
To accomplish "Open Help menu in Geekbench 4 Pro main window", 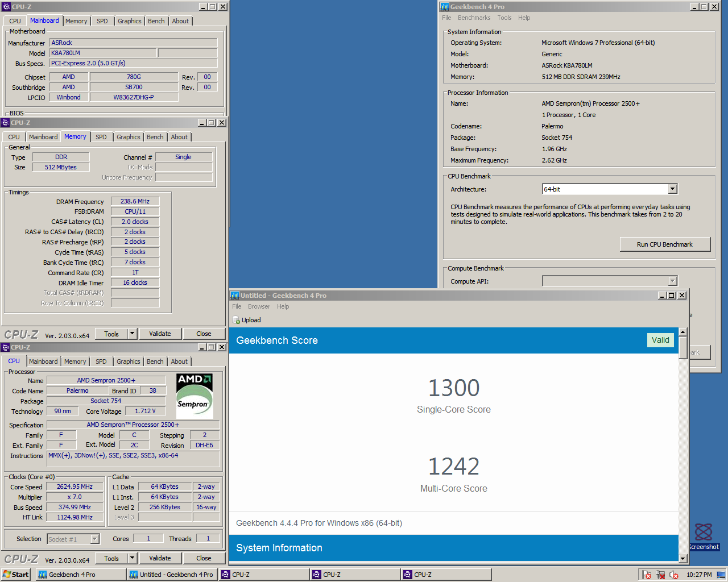I will [x=524, y=18].
